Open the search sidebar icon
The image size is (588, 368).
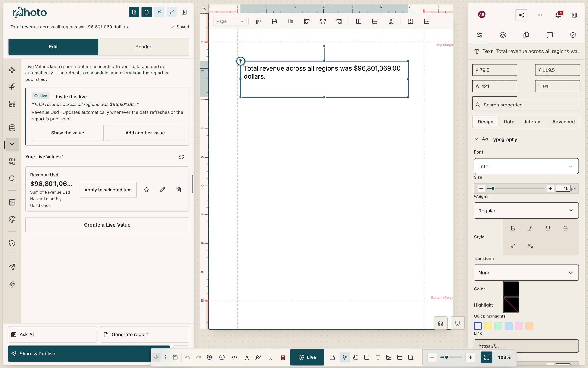tap(12, 178)
